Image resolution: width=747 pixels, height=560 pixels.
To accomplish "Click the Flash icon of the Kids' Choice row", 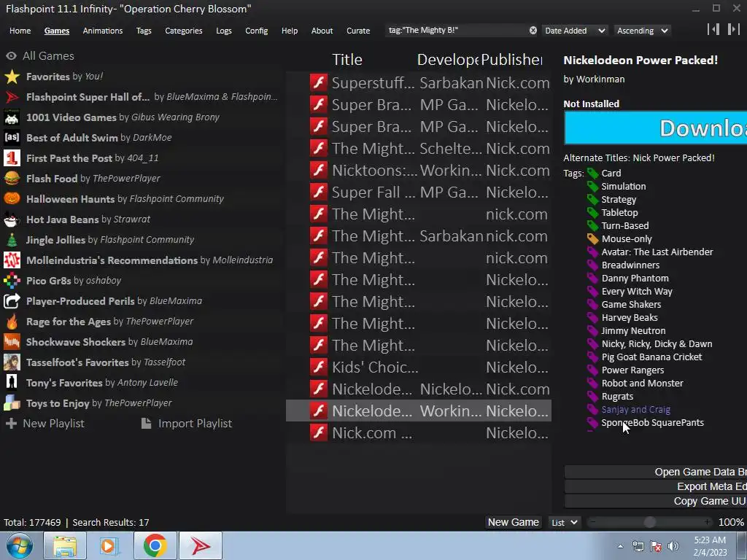I will (x=319, y=367).
